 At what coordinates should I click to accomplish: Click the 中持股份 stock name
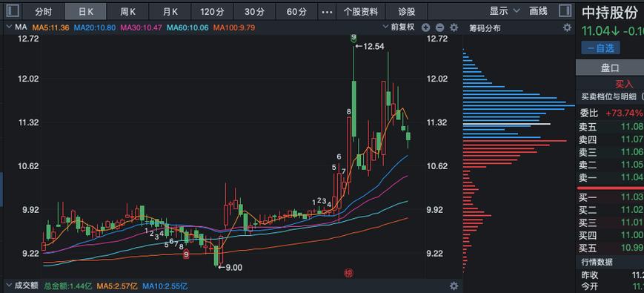609,13
